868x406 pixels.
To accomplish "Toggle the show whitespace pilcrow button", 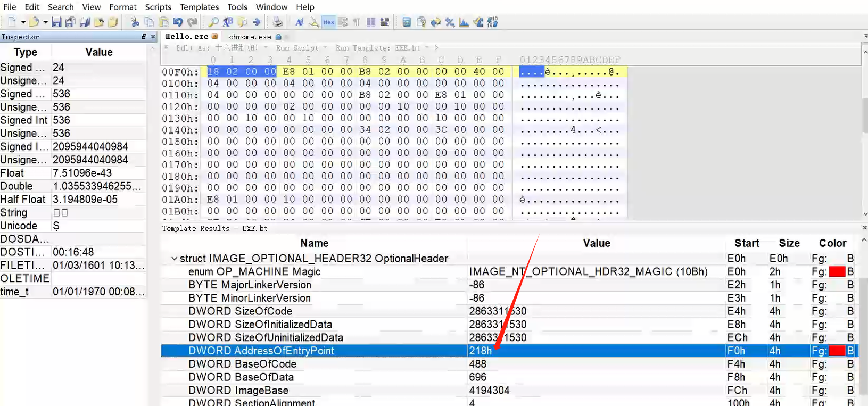I will point(357,22).
